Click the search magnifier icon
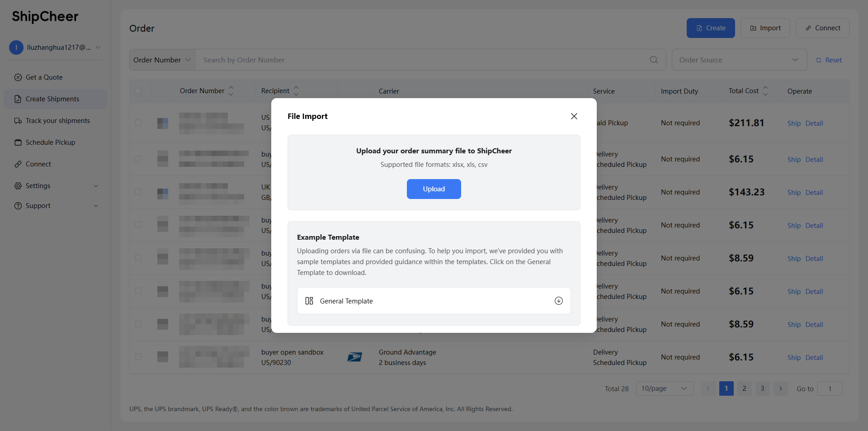868x431 pixels. click(x=654, y=60)
